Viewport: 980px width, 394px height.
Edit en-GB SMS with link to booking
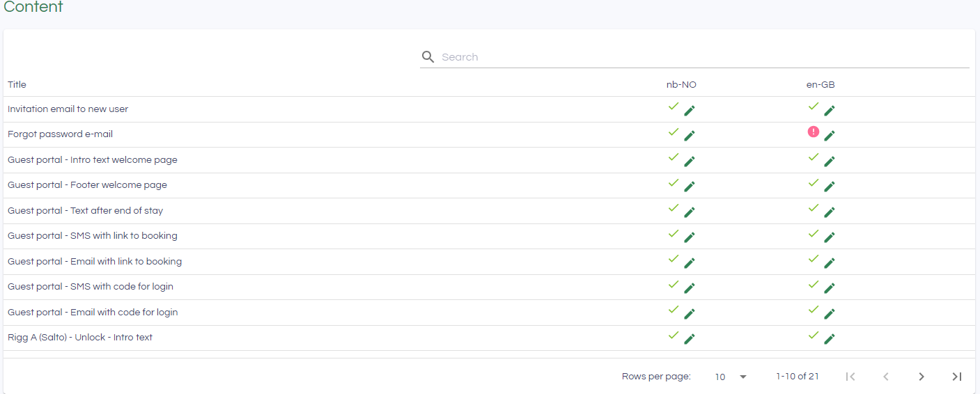tap(830, 237)
